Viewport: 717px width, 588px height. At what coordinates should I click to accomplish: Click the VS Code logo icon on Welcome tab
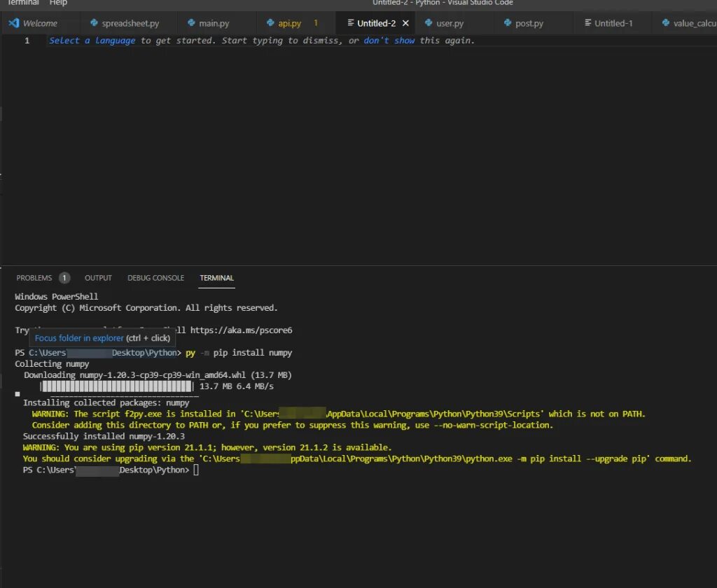pos(14,23)
